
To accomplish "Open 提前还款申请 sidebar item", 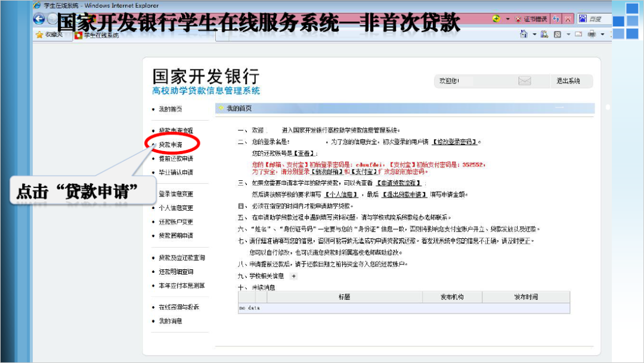I will click(x=176, y=159).
